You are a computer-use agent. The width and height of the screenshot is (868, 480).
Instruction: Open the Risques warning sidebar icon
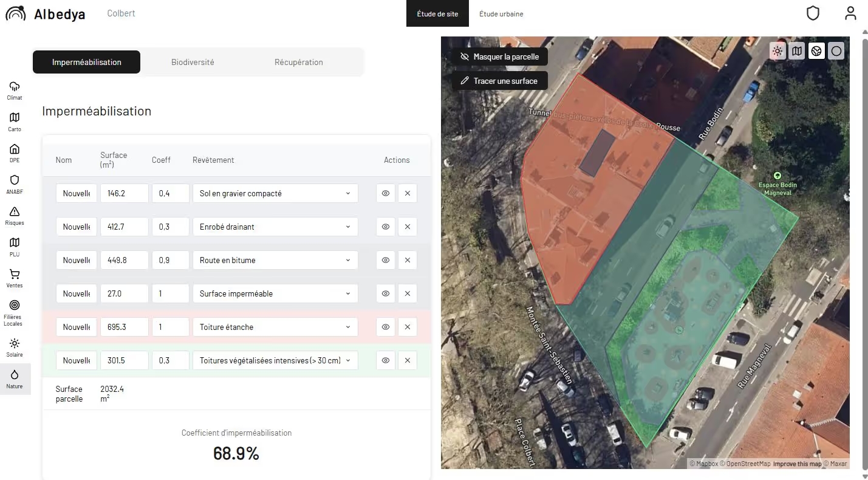(15, 216)
